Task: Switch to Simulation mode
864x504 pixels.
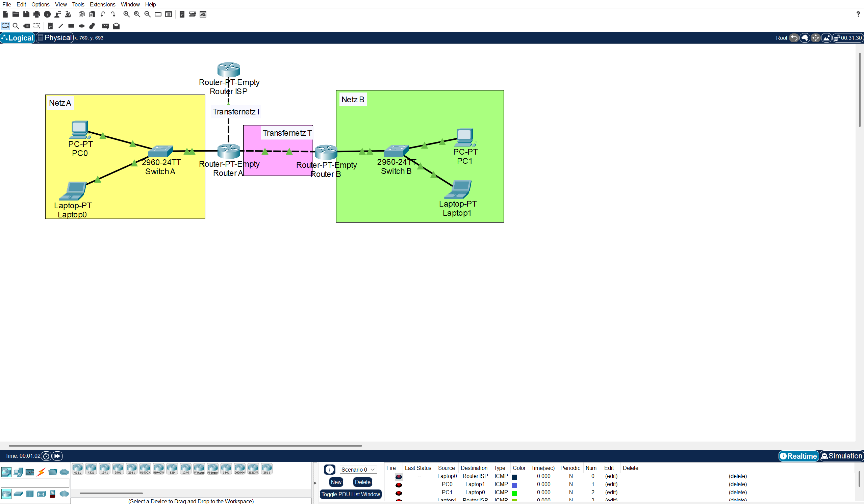Action: (x=842, y=456)
